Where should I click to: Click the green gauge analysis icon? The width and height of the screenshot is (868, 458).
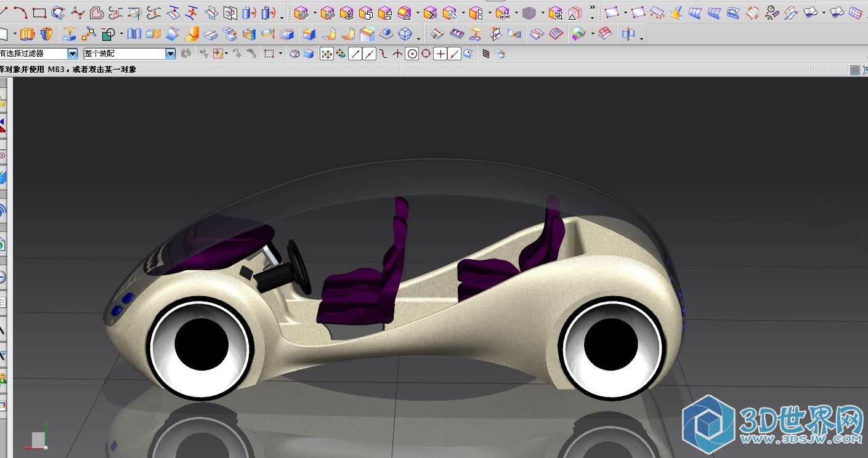[772, 12]
